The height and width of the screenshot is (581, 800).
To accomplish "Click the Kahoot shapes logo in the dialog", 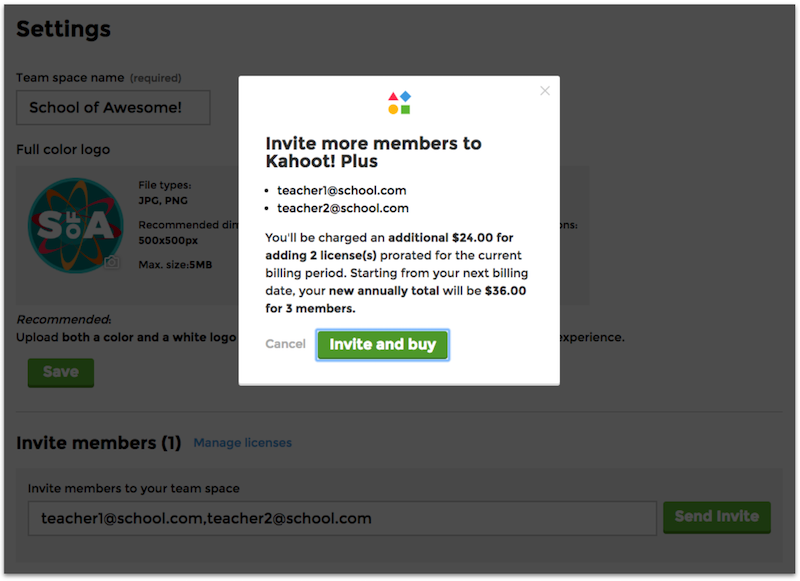I will 399,103.
